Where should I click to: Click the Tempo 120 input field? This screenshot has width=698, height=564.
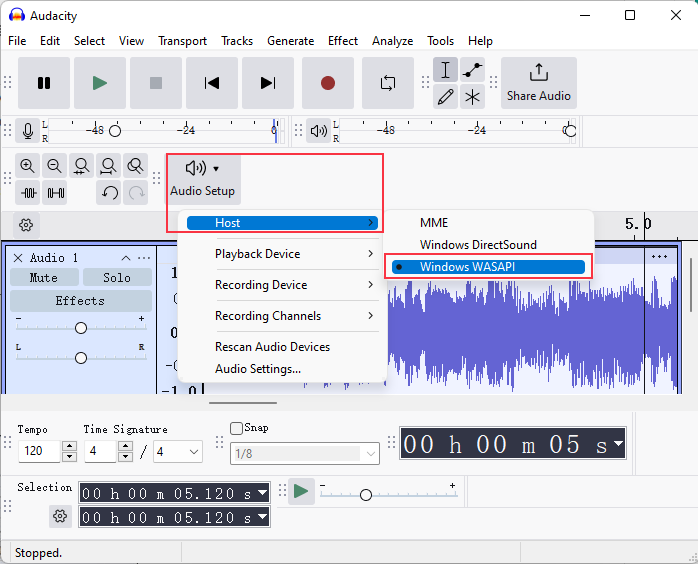[x=39, y=451]
